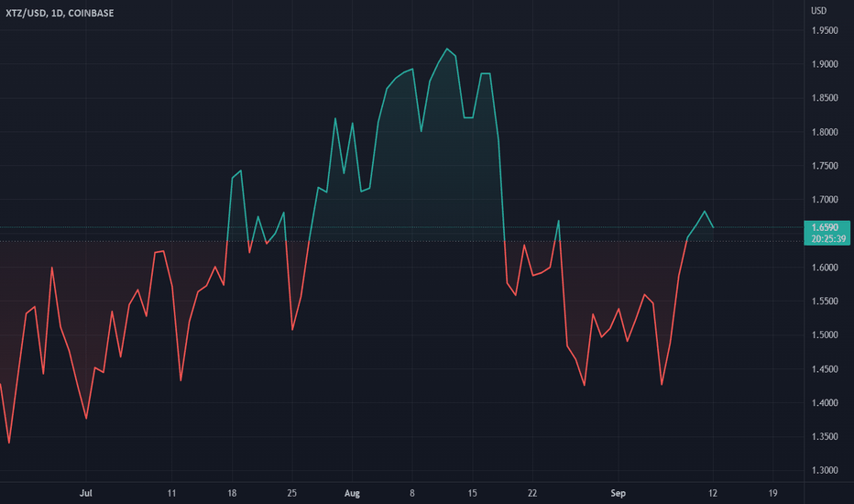Click the 1.8500 price axis label
The width and height of the screenshot is (854, 504).
[x=825, y=98]
